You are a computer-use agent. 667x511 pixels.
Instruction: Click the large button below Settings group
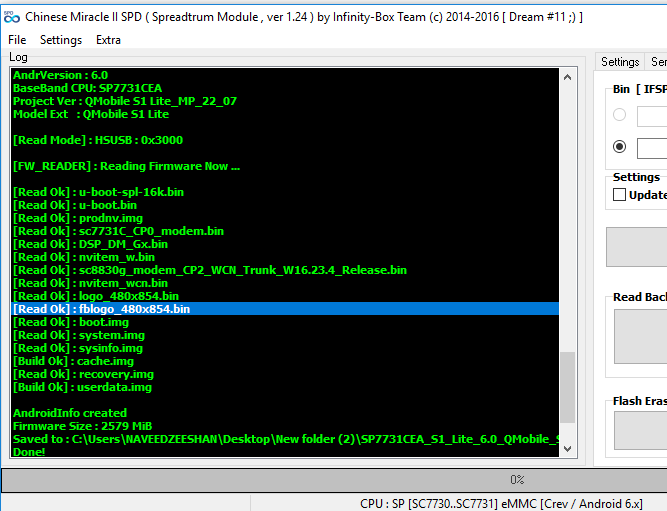[x=636, y=247]
